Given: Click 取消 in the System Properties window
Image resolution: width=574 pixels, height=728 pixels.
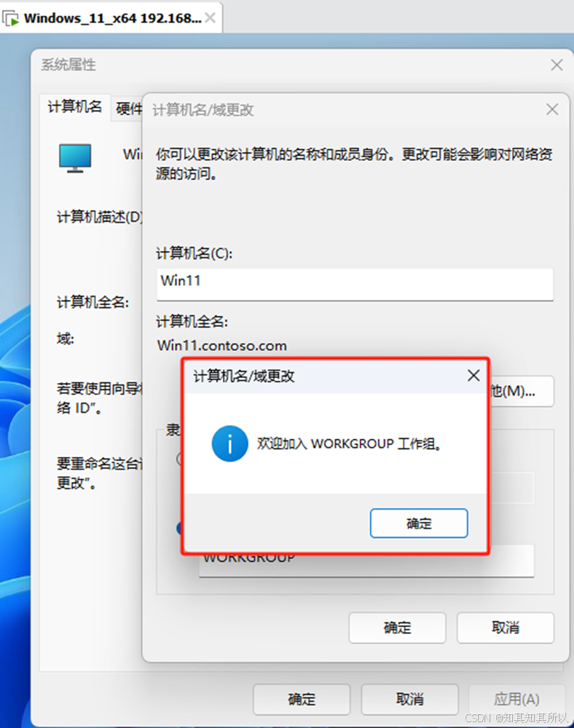Looking at the screenshot, I should 409,699.
